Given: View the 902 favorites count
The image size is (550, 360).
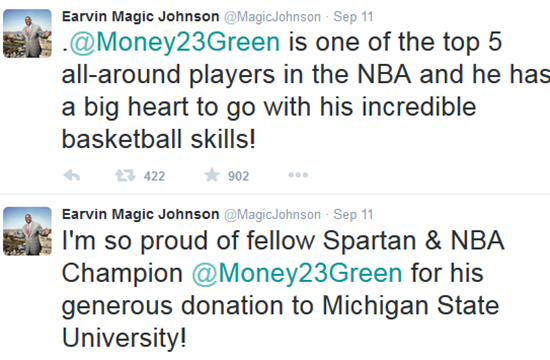Looking at the screenshot, I should pos(239,176).
